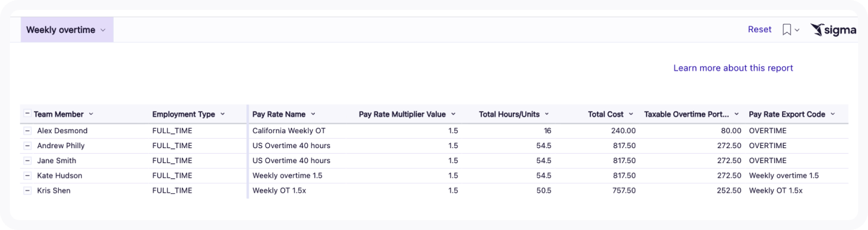868x230 pixels.
Task: Select the Jane Smith name cell
Action: [56, 161]
